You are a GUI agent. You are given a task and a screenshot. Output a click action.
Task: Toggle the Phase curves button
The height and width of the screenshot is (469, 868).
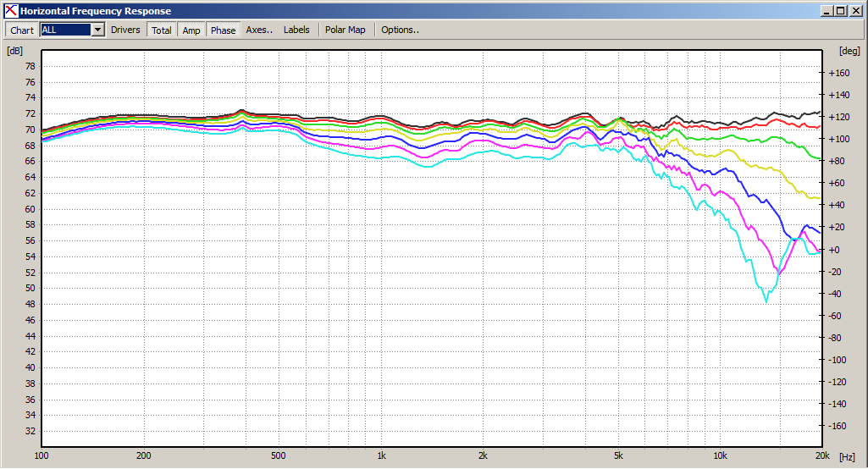(x=223, y=30)
